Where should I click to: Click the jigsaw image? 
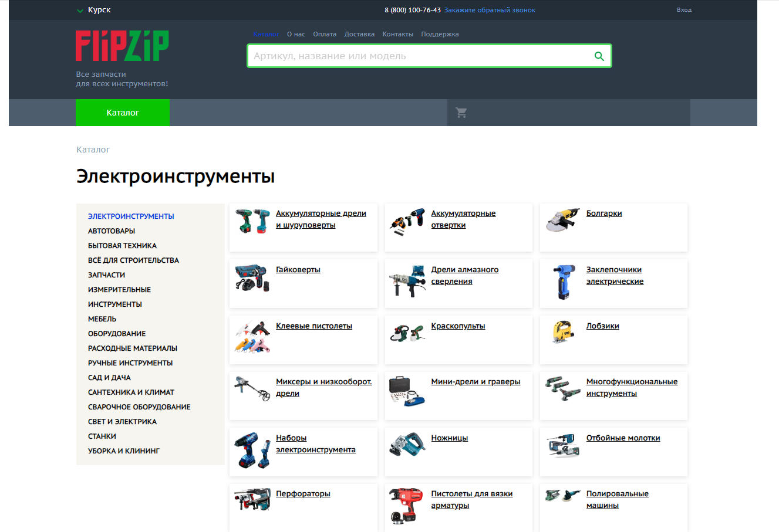pyautogui.click(x=563, y=332)
